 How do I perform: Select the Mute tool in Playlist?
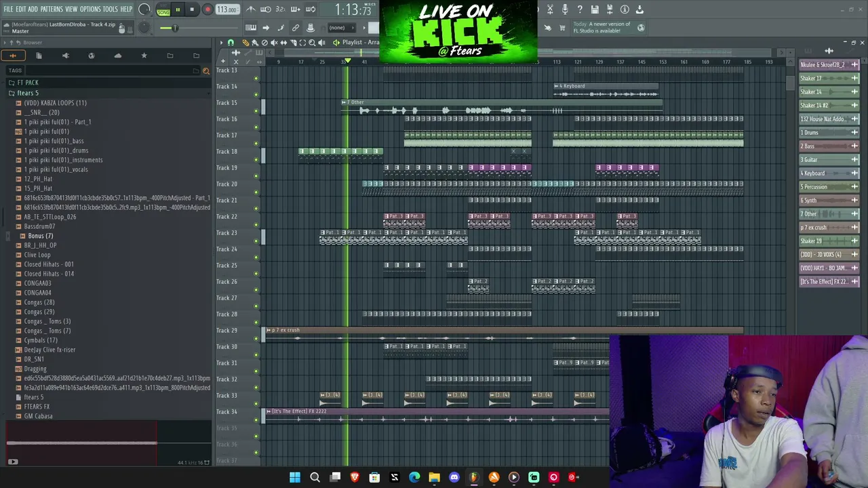click(274, 43)
